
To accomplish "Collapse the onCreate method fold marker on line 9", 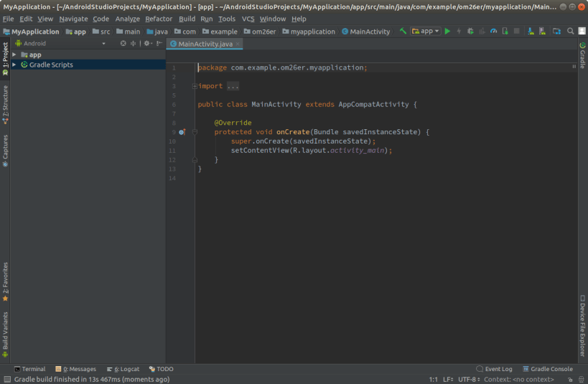I will 195,132.
